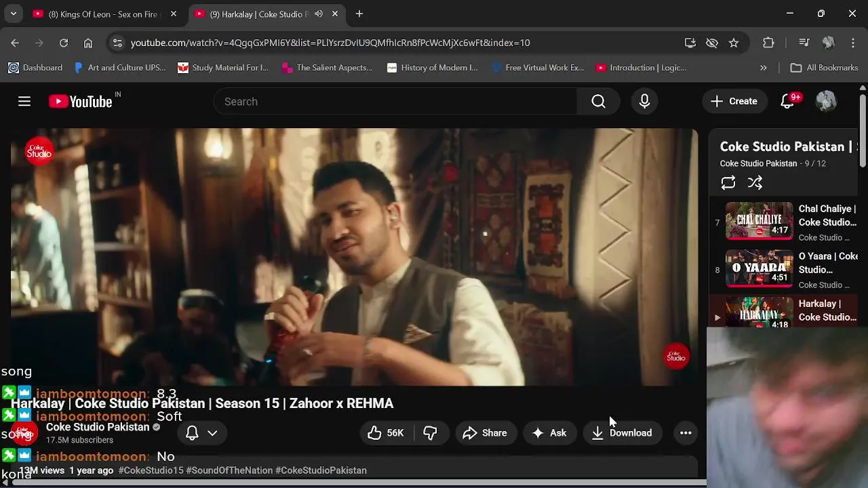Viewport: 868px width, 488px height.
Task: Open browser extensions puzzle icon
Action: [x=768, y=43]
